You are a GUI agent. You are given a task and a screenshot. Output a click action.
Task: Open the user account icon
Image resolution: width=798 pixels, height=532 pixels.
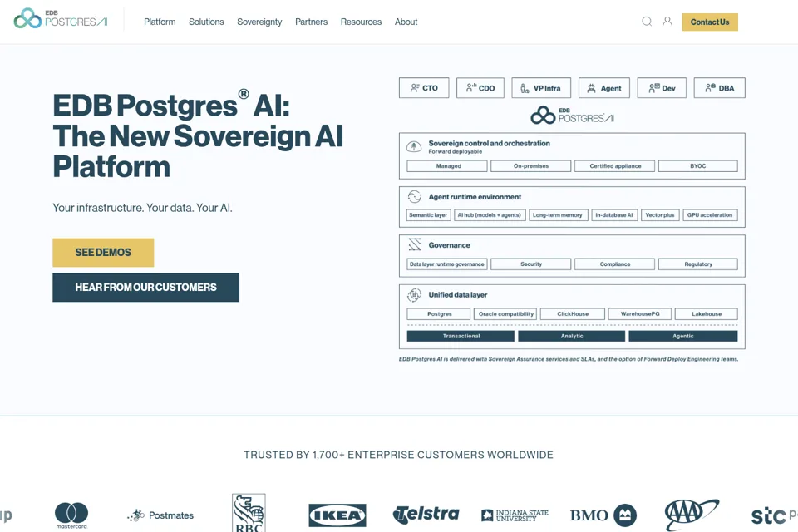coord(667,22)
